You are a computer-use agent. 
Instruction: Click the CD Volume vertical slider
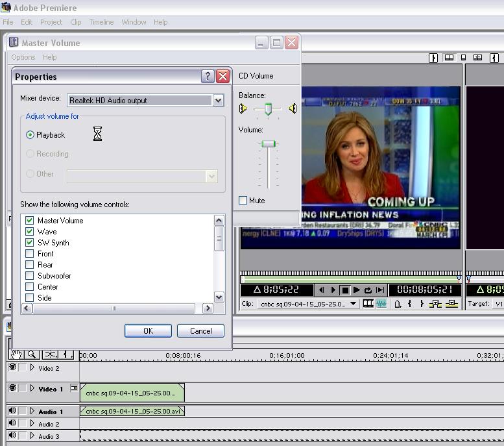(269, 143)
